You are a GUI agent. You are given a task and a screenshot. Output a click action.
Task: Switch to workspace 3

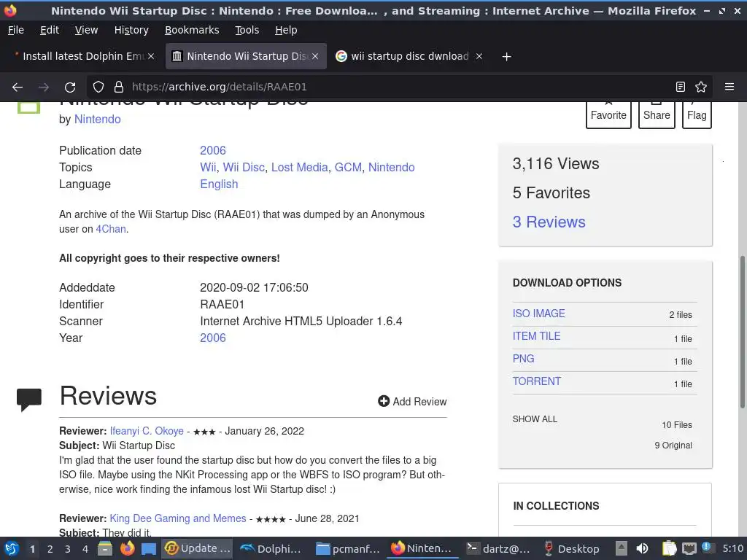pyautogui.click(x=68, y=549)
